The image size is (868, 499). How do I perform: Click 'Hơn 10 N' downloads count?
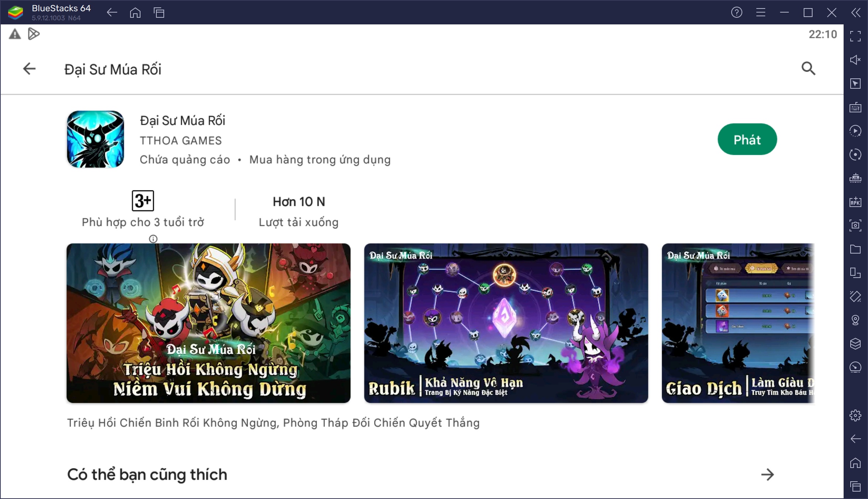(x=299, y=202)
